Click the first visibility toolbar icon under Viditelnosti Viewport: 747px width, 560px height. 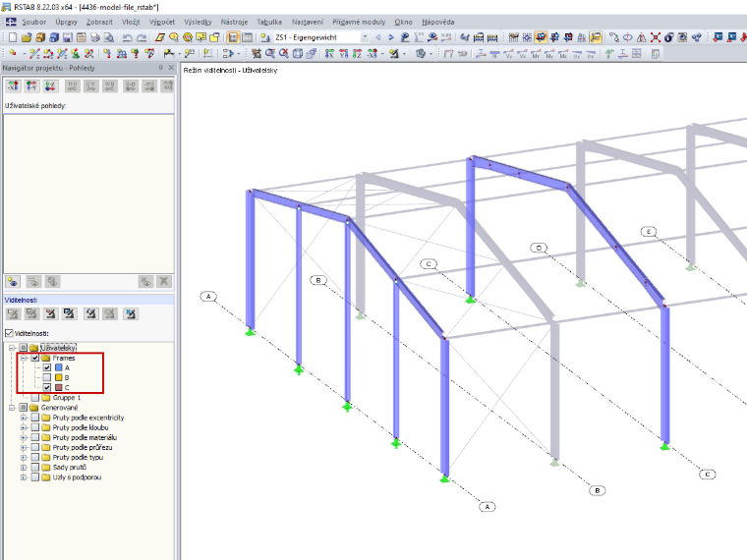[13, 313]
